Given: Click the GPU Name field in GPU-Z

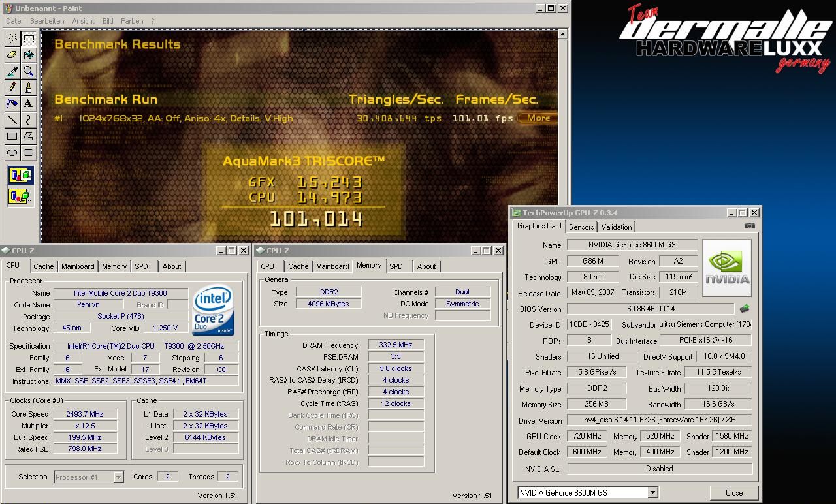Looking at the screenshot, I should coord(632,245).
